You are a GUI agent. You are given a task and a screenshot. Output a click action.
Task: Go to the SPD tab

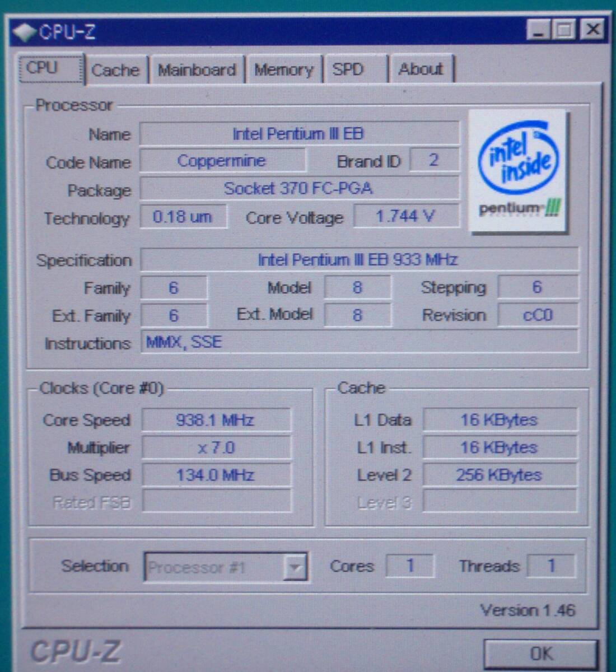(354, 69)
